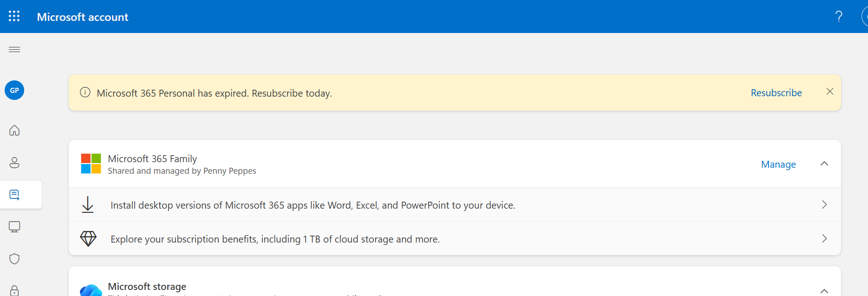Open the Your info person icon
The width and height of the screenshot is (868, 296).
point(14,163)
